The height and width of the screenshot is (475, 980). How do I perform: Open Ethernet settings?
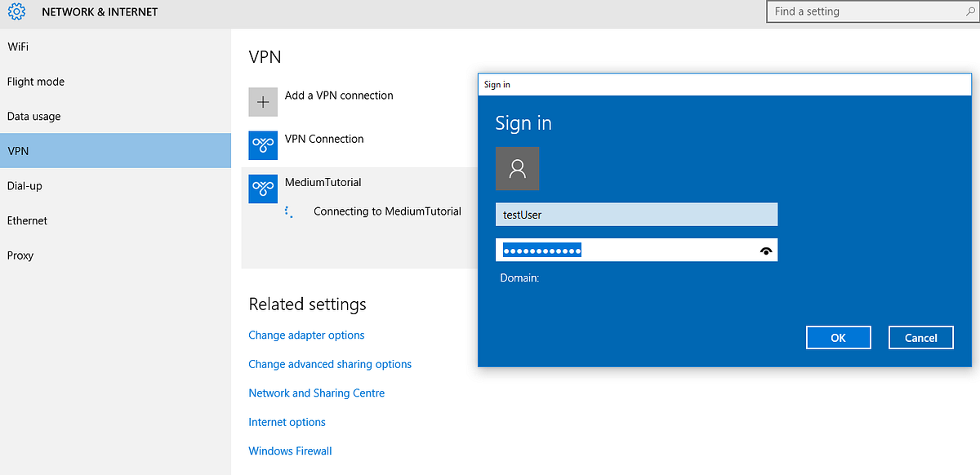[x=115, y=220]
